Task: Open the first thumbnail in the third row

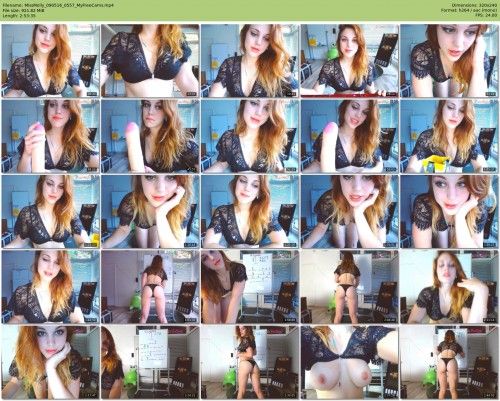Action: (50, 212)
